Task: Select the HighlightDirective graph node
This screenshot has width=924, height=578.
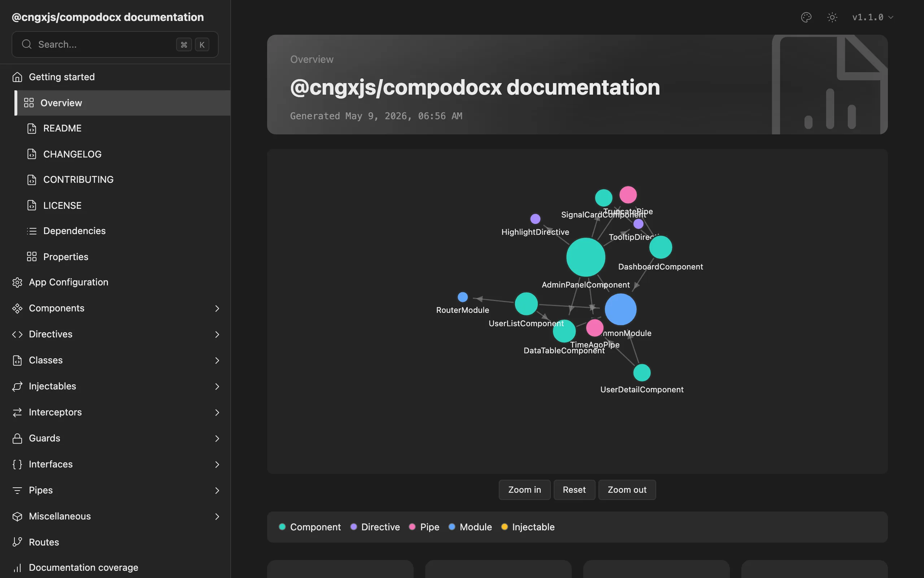Action: [535, 219]
